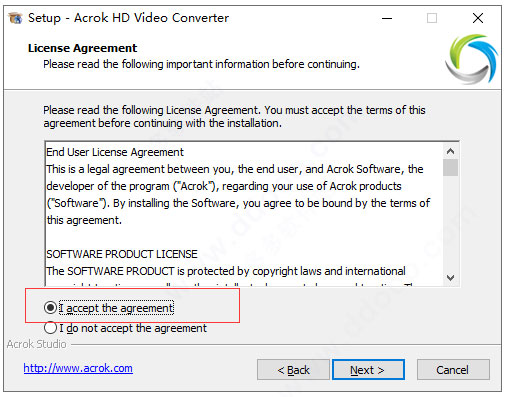Image resolution: width=506 pixels, height=397 pixels.
Task: Click the greyed-out maximize window button
Action: click(432, 18)
